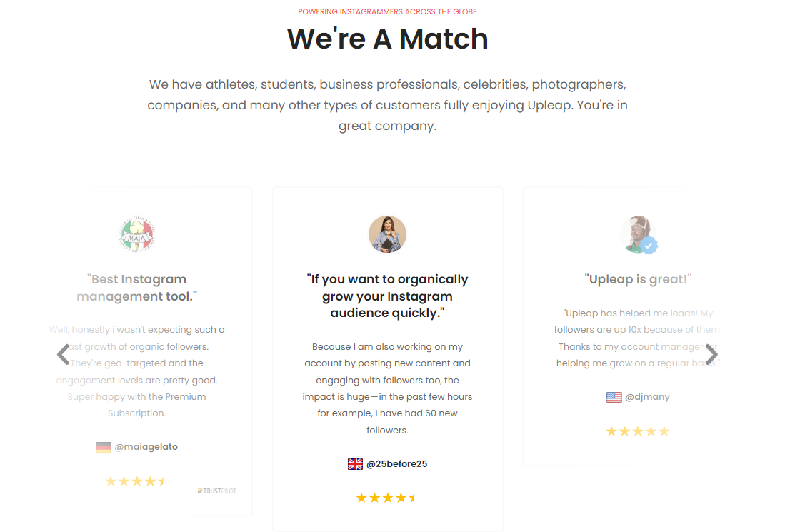
Task: Open the @djmany username link
Action: coord(647,397)
